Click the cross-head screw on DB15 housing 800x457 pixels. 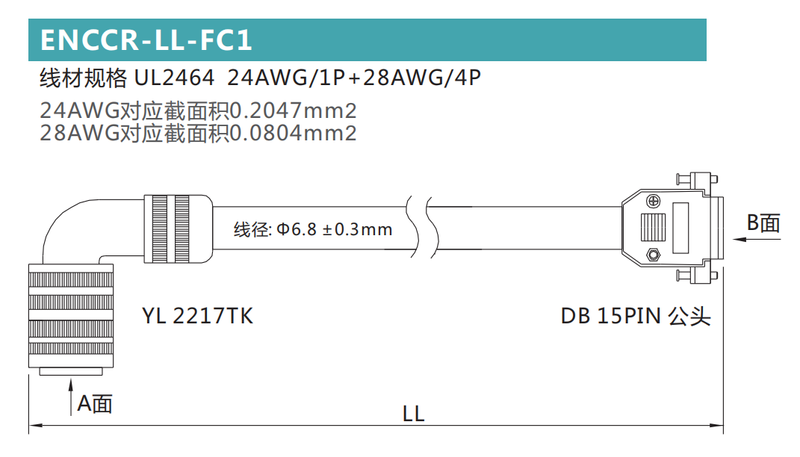pos(653,200)
